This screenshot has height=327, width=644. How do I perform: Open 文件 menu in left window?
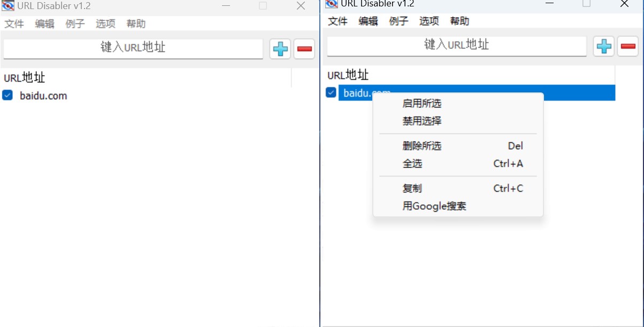(x=14, y=24)
